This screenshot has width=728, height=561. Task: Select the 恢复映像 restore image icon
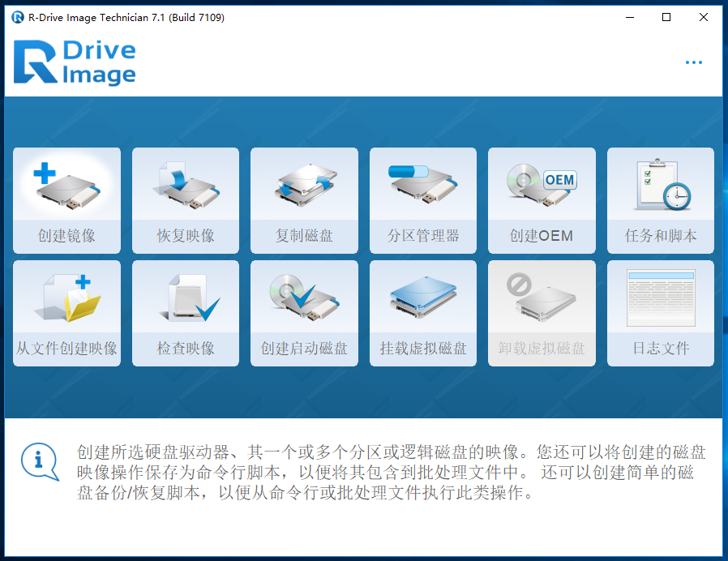186,185
